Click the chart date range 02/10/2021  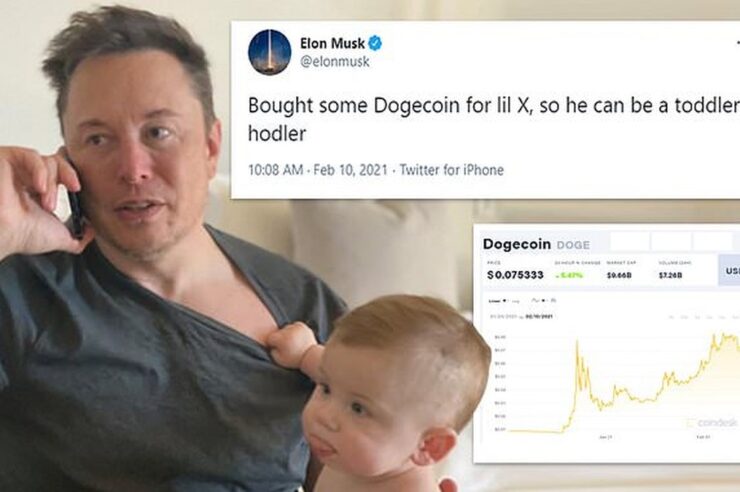tap(539, 317)
